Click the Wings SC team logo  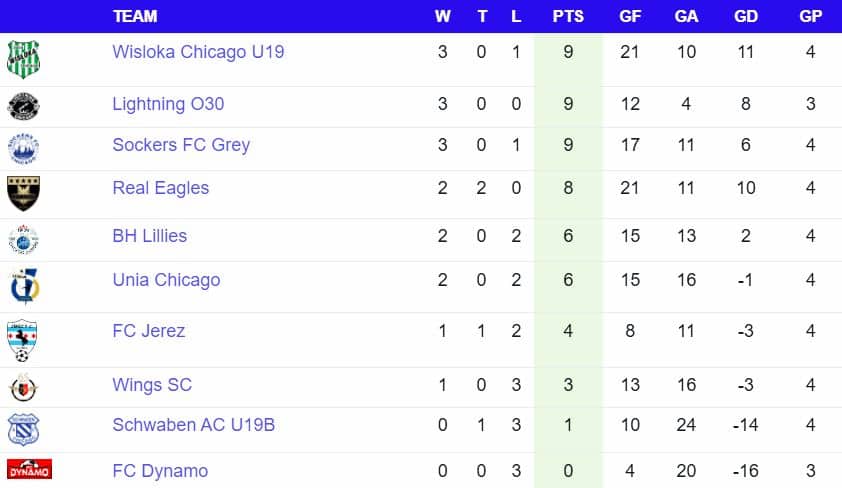pos(23,387)
